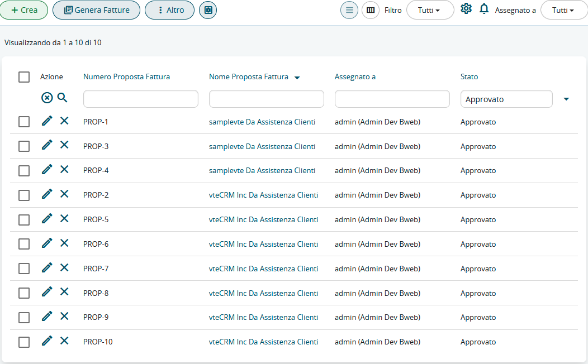
Task: Open the notifications bell icon
Action: coord(484,9)
